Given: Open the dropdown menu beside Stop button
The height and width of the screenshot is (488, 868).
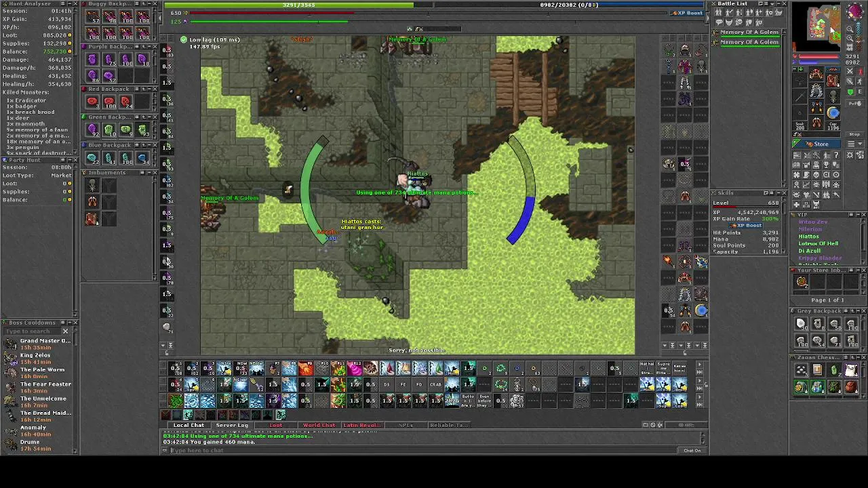Looking at the screenshot, I should tap(854, 144).
